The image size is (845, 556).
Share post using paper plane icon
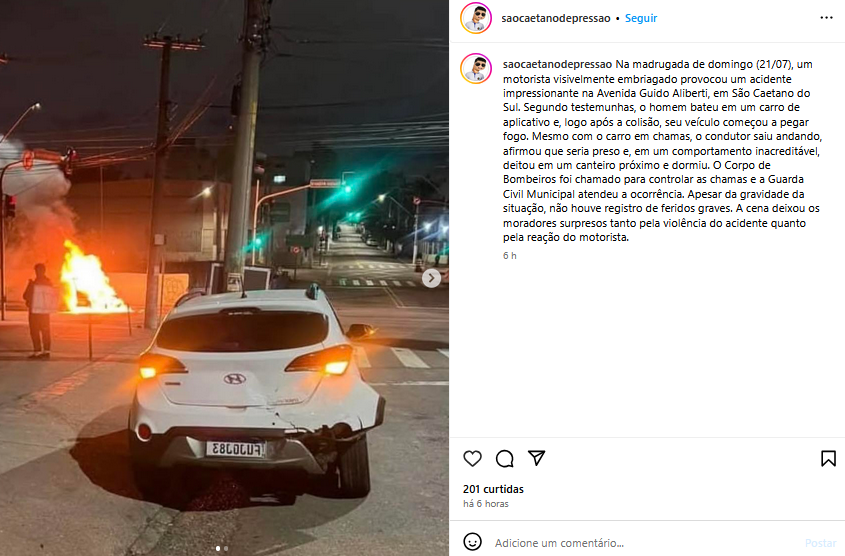click(x=537, y=458)
